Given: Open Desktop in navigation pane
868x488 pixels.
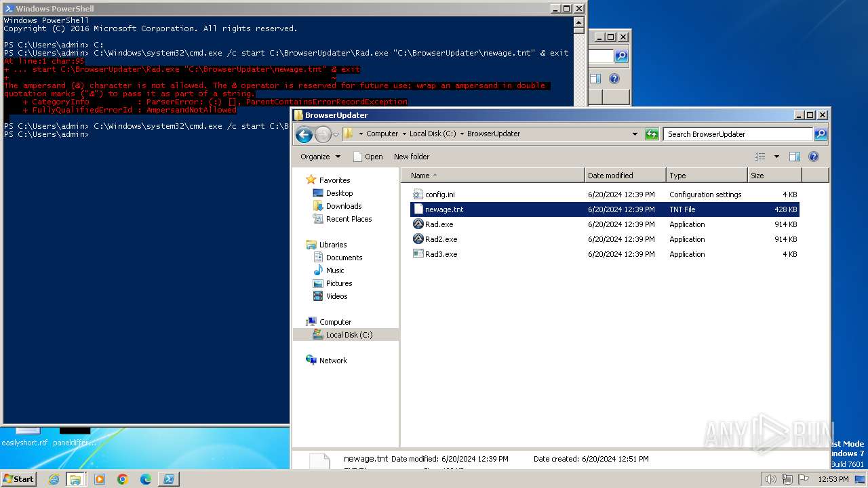Looking at the screenshot, I should (x=339, y=193).
